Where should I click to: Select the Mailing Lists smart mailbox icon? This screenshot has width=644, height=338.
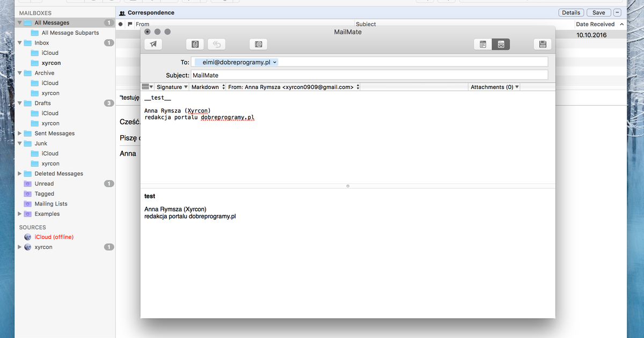pos(28,204)
